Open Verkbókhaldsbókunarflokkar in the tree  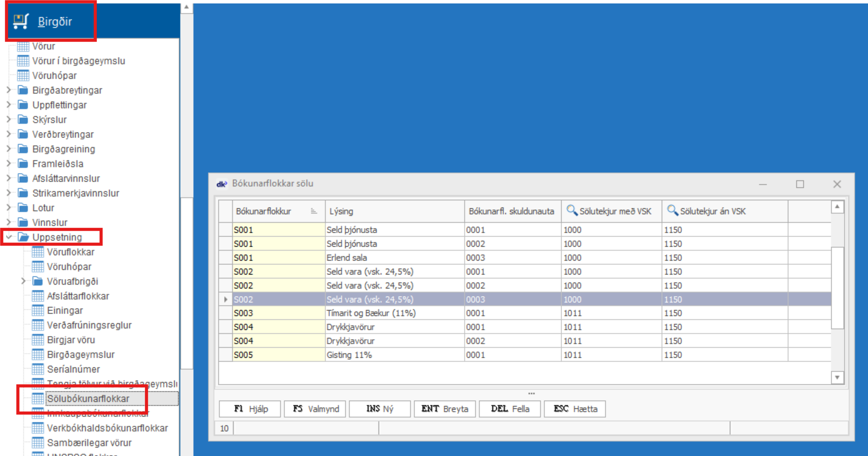click(107, 428)
